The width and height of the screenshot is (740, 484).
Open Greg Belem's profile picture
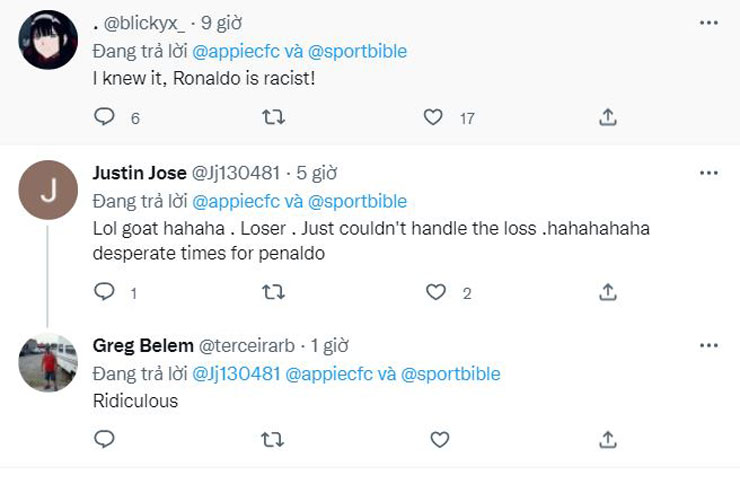point(49,362)
